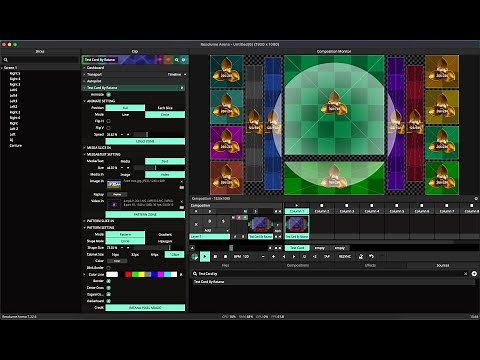
Task: Click the metronome circle icon left of play
Action: [x=195, y=257]
